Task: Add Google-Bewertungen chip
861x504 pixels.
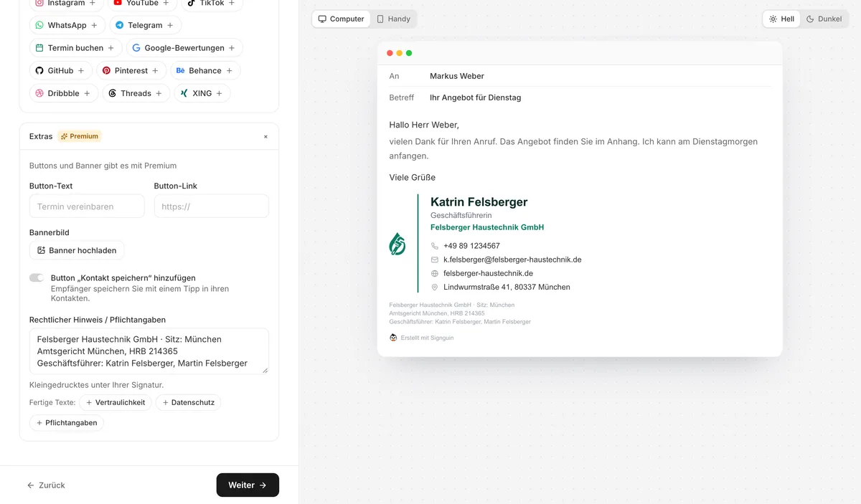Action: (x=184, y=48)
